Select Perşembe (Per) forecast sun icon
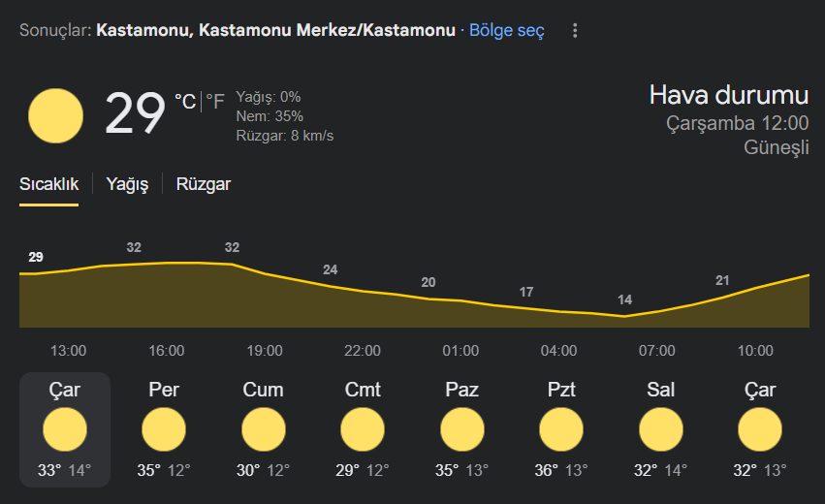 [x=164, y=429]
